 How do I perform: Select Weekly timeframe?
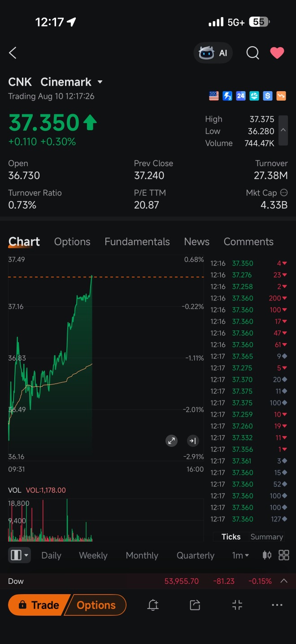tap(93, 556)
